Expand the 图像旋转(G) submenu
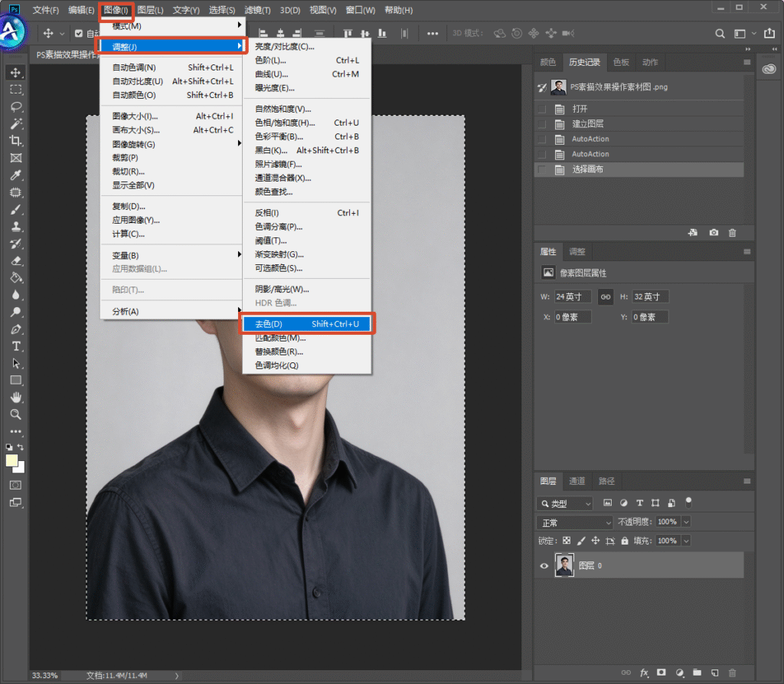The width and height of the screenshot is (784, 684). 171,144
